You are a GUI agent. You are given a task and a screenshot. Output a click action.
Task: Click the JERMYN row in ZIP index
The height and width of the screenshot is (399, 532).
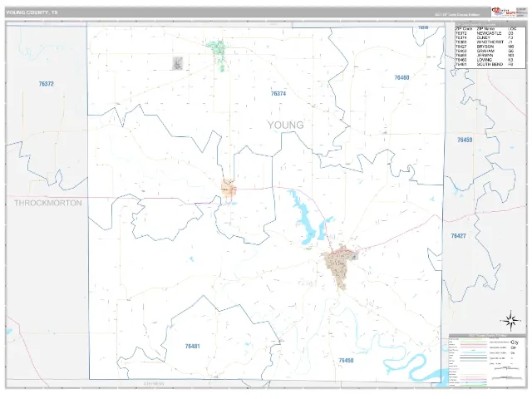click(x=485, y=56)
